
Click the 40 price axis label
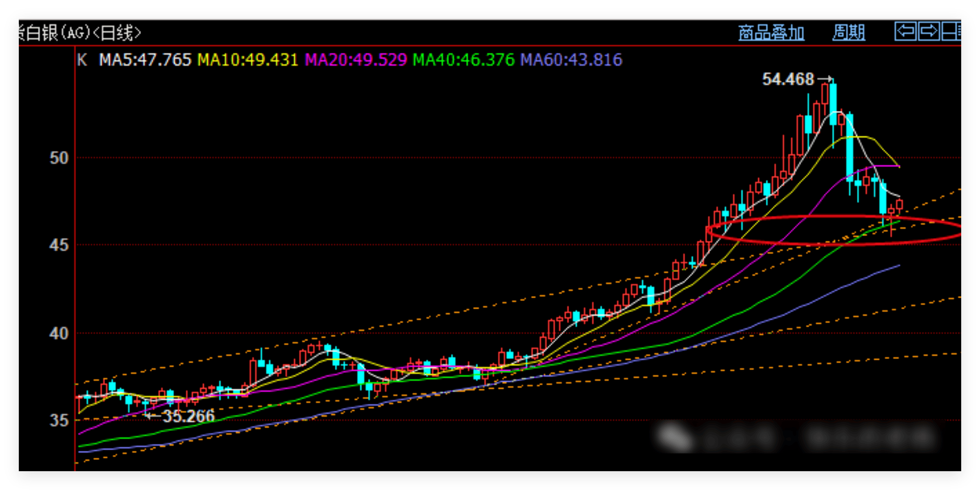click(59, 334)
